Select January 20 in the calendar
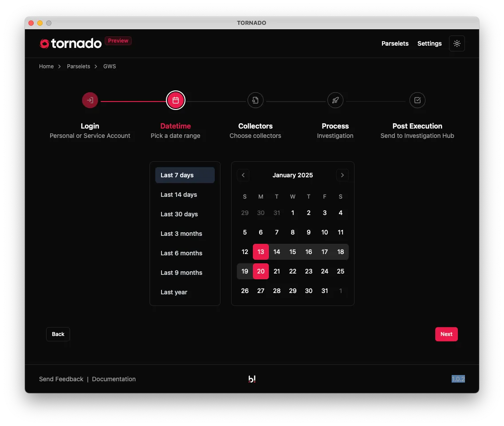This screenshot has width=504, height=426. [x=261, y=271]
